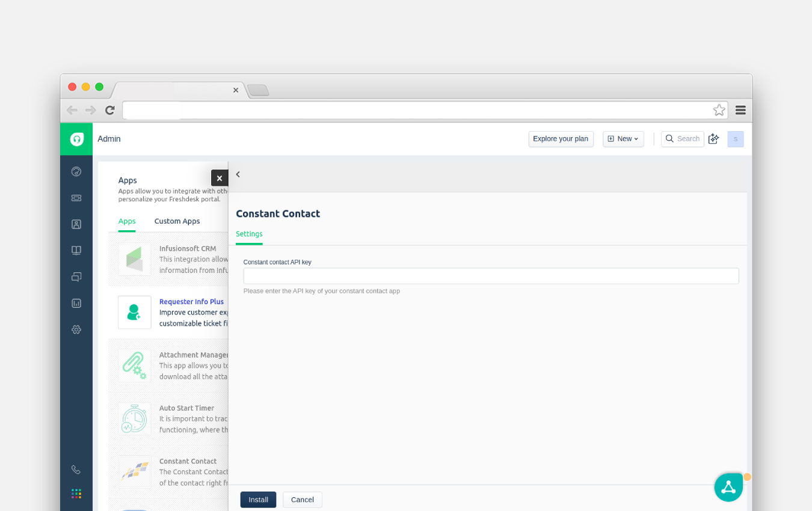Image resolution: width=812 pixels, height=511 pixels.
Task: Click the Auto Start Timer stopwatch icon
Action: pos(135,418)
